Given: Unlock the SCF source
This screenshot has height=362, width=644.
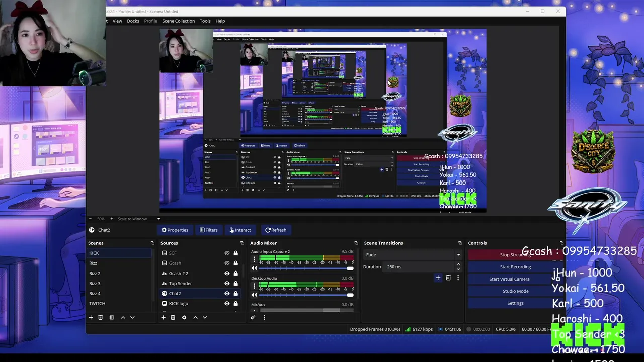Looking at the screenshot, I should click(x=235, y=253).
